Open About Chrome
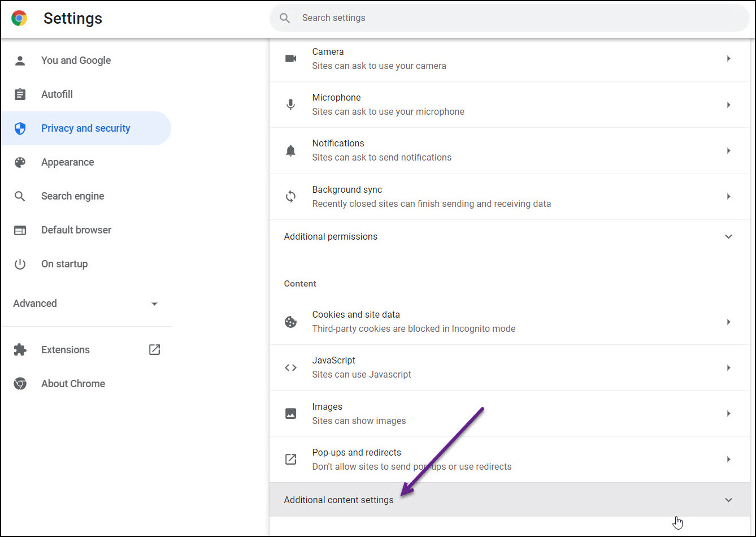The height and width of the screenshot is (537, 756). tap(86, 384)
